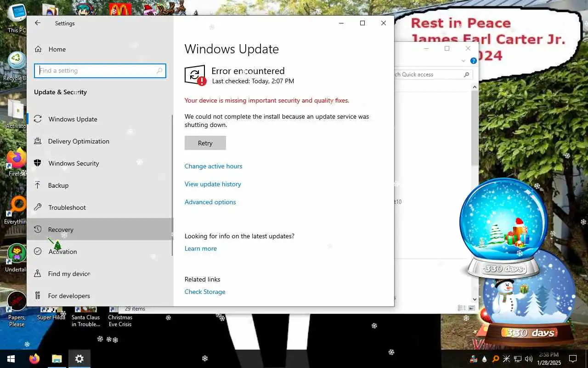The image size is (588, 368).
Task: Open Windows Security section
Action: [x=100, y=163]
